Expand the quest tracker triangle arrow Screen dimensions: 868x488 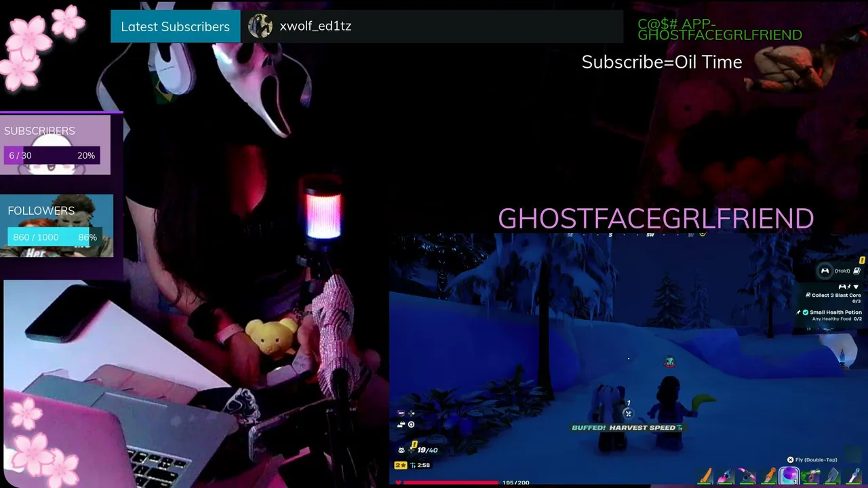[856, 287]
